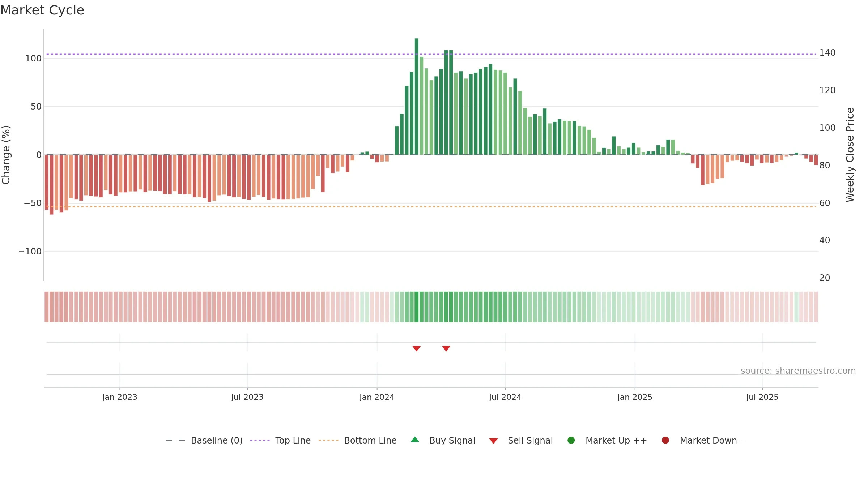Toggle the Bottom Line legend label
This screenshot has height=488, width=868.
tap(370, 441)
